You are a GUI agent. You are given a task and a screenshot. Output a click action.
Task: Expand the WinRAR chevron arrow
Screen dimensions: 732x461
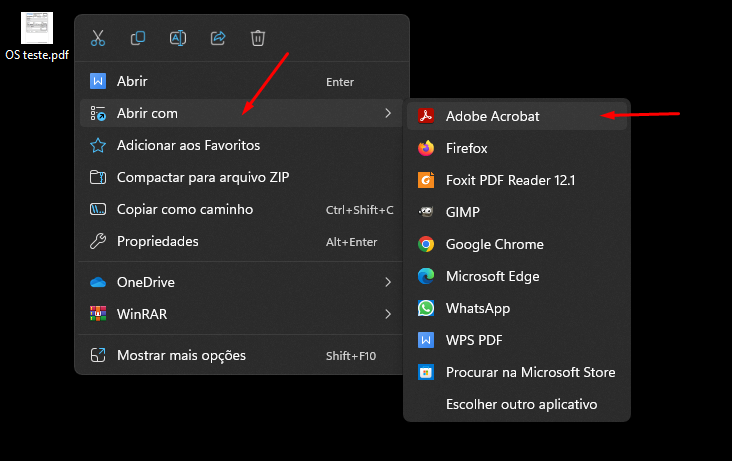click(388, 314)
